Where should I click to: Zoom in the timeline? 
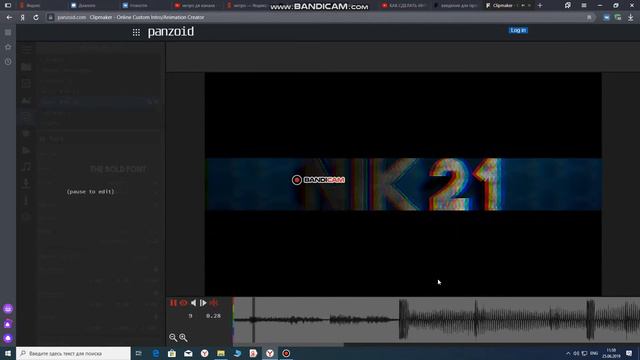click(183, 337)
